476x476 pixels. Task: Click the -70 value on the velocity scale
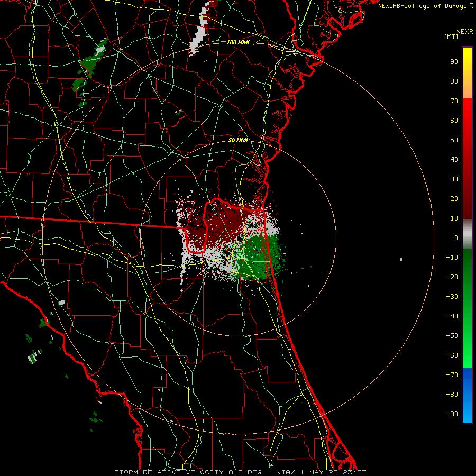point(452,375)
